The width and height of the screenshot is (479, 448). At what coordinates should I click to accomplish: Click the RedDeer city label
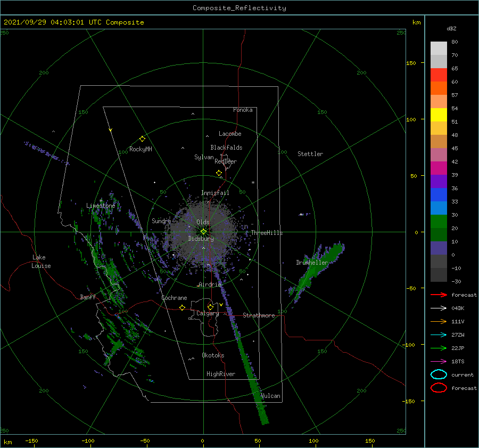pyautogui.click(x=226, y=161)
